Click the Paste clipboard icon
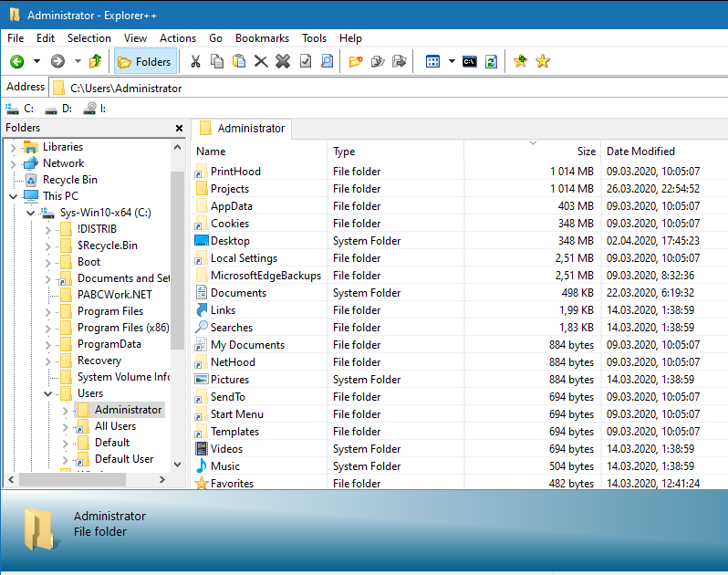Image resolution: width=728 pixels, height=575 pixels. 239,61
